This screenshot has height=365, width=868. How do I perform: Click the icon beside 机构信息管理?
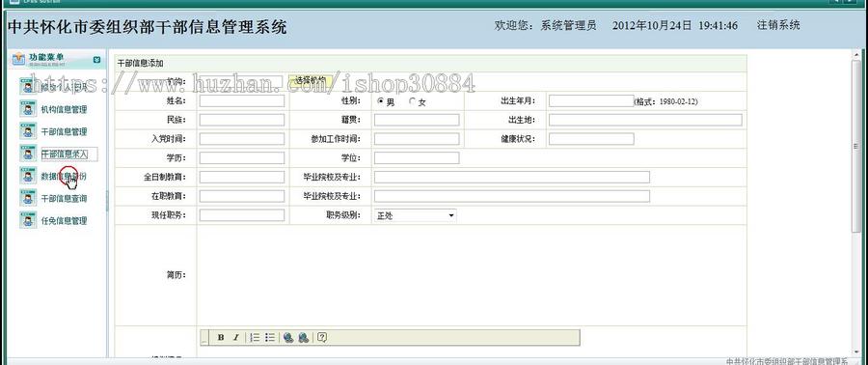[x=28, y=109]
